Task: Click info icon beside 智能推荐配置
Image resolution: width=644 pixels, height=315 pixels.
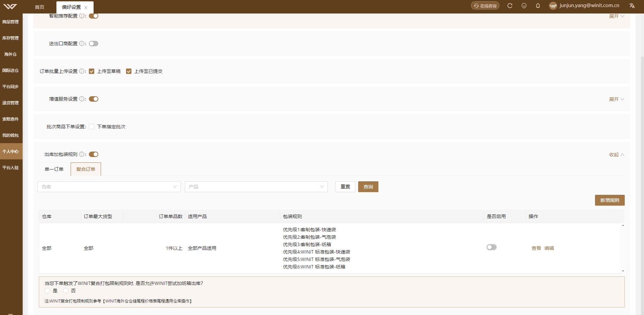Action: [82, 16]
